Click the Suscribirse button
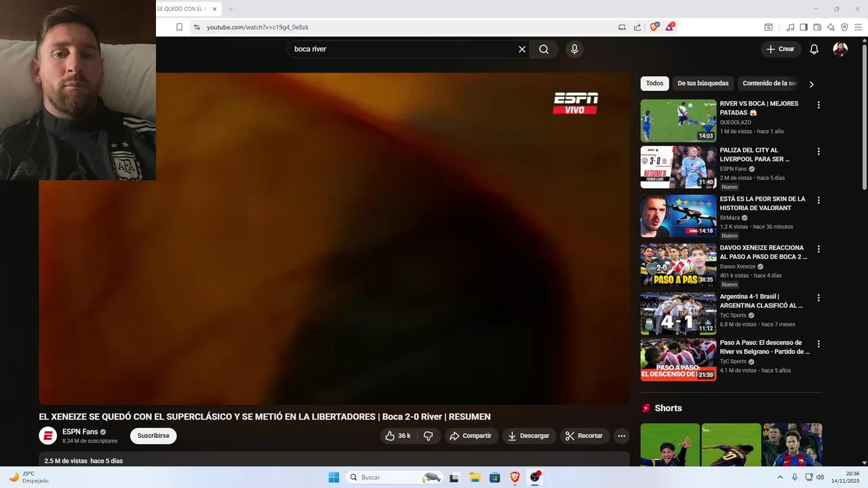Screen dimensions: 868x488 [x=153, y=436]
